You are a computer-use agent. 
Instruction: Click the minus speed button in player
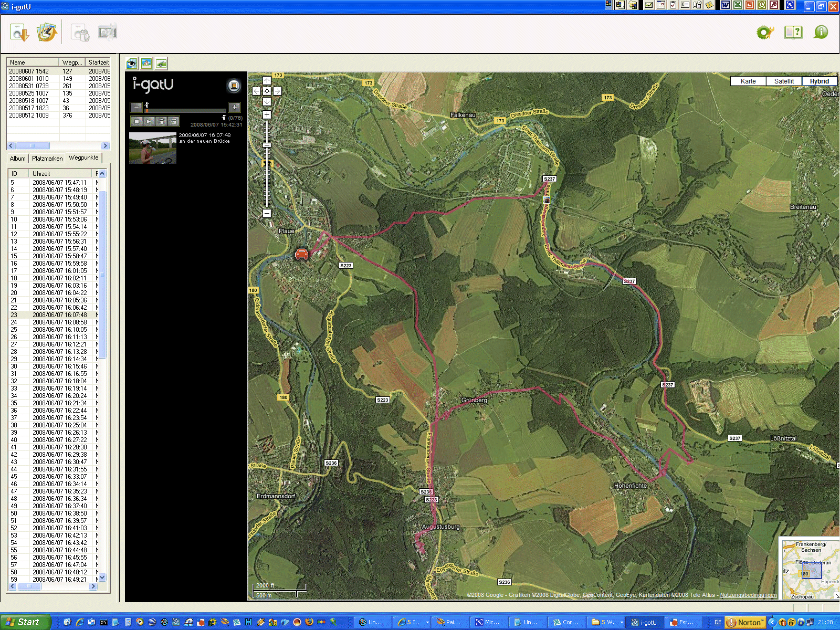[x=136, y=107]
